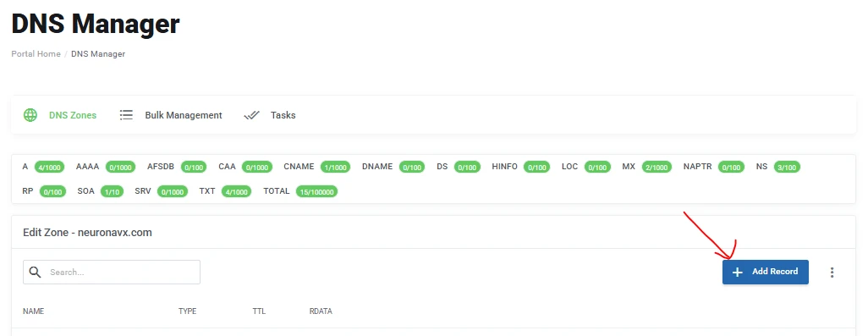Click the AAAA 0/1000 badge
The width and height of the screenshot is (868, 336).
click(120, 168)
